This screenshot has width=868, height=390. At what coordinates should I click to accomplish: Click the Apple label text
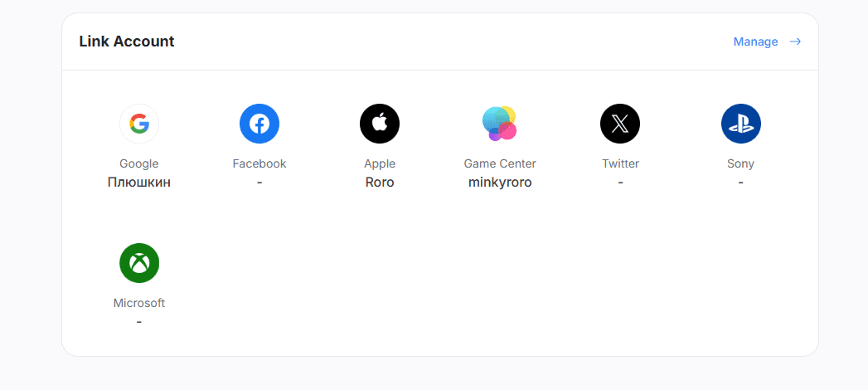point(380,163)
